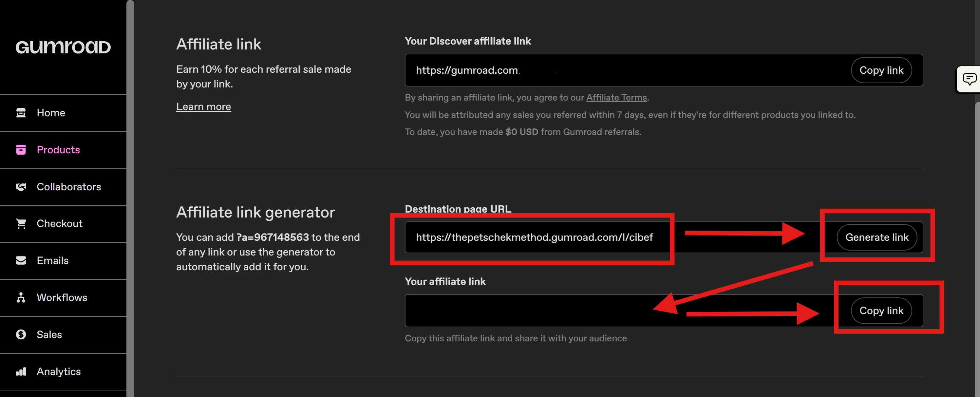The image size is (980, 397).
Task: Open the chat support bubble icon
Action: [969, 79]
